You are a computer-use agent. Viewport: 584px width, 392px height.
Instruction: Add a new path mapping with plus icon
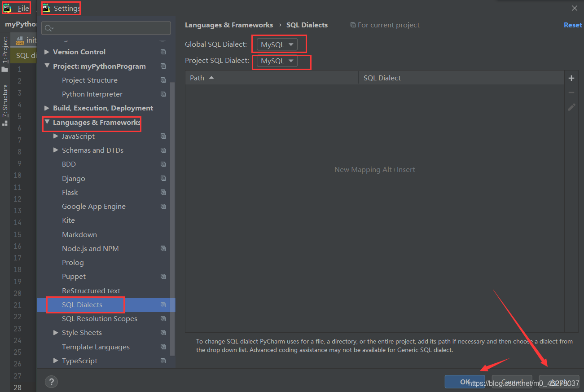click(x=571, y=78)
